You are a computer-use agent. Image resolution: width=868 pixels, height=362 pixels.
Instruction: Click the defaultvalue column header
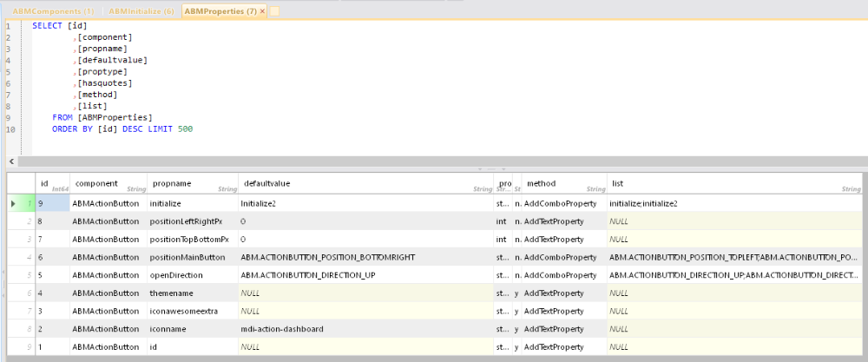tap(366, 183)
